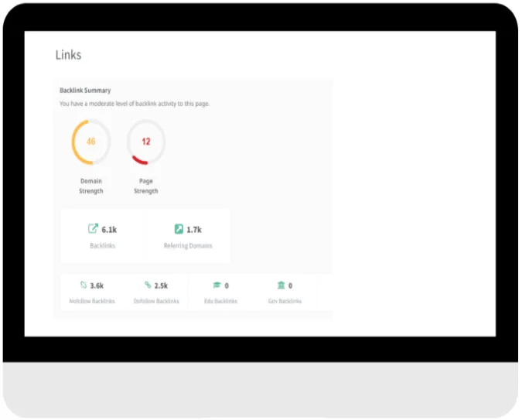The image size is (522, 420).
Task: Click the Edu Backlinks label
Action: (x=220, y=301)
